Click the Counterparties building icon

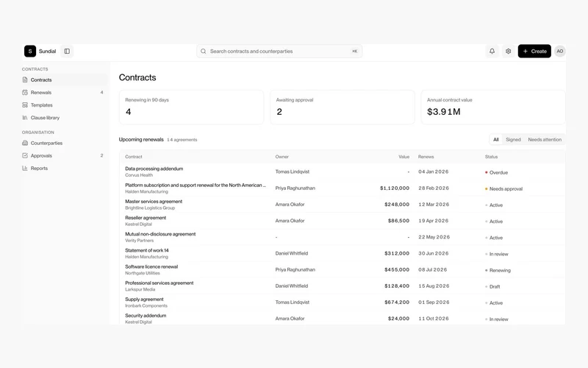pos(25,143)
